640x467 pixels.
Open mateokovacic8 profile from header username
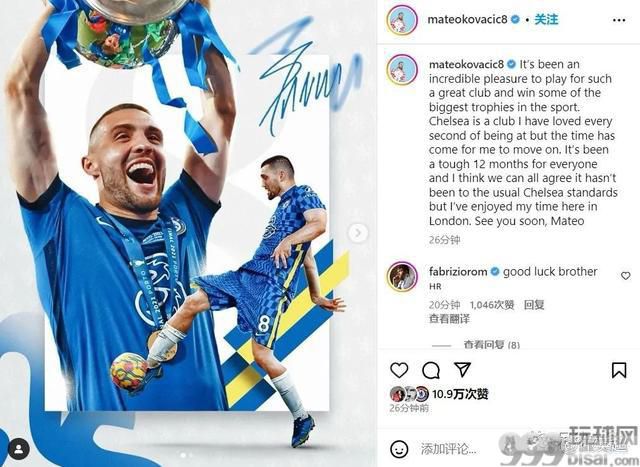[467, 19]
